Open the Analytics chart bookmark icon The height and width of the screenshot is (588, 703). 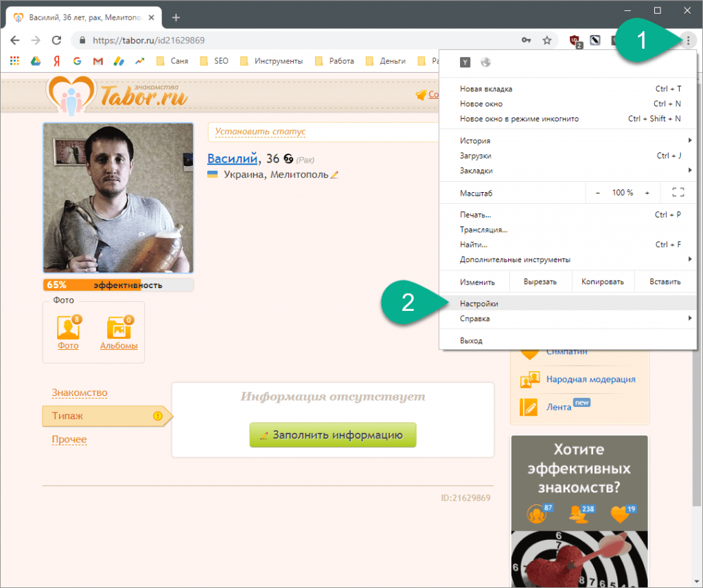click(x=140, y=61)
